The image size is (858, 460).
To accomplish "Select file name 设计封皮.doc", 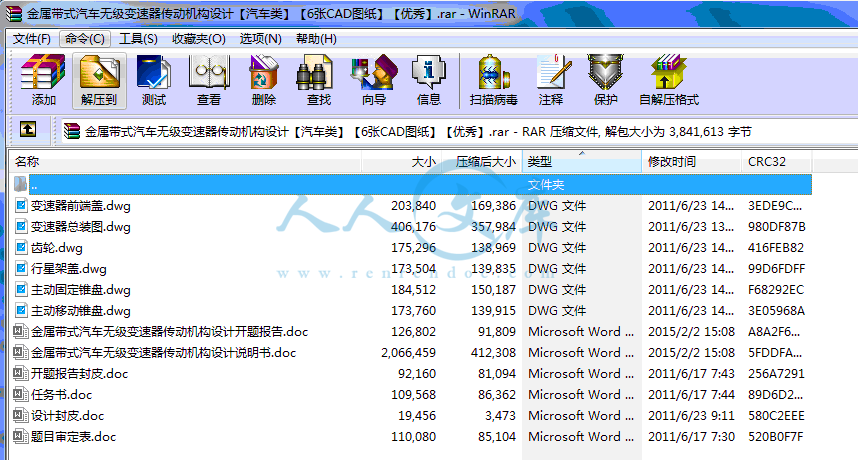I will 67,416.
